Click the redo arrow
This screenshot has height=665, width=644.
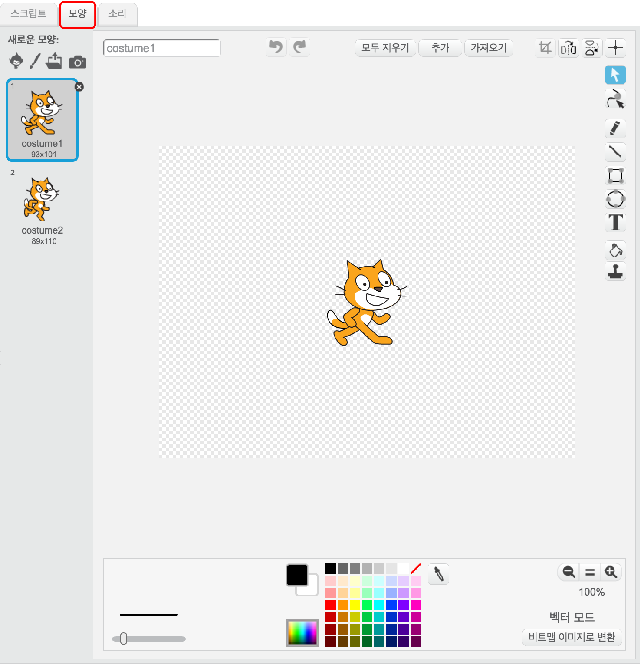point(299,47)
